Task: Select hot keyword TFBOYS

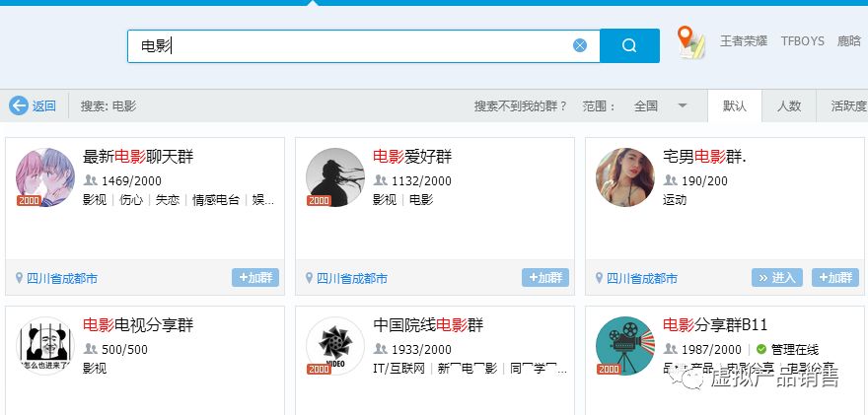Action: [803, 41]
